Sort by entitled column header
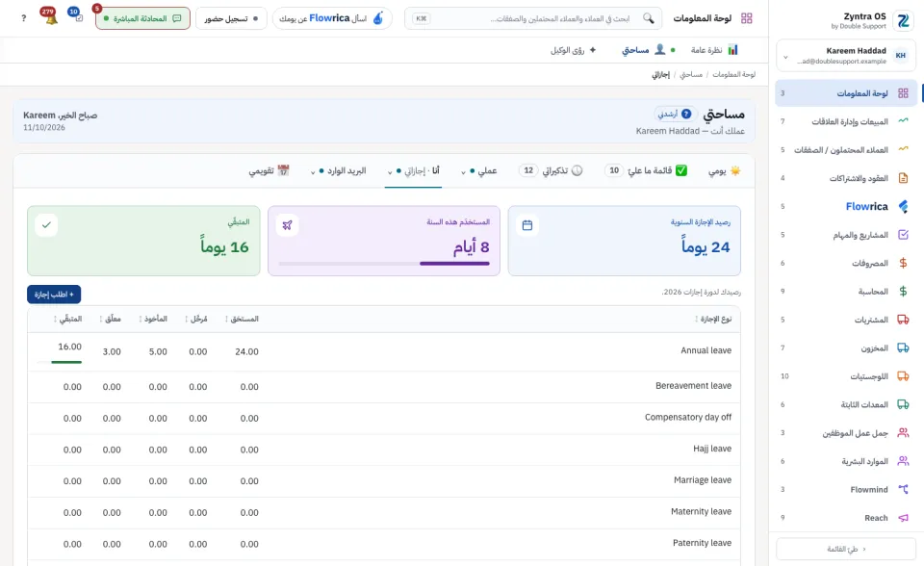The width and height of the screenshot is (924, 566). [243, 319]
